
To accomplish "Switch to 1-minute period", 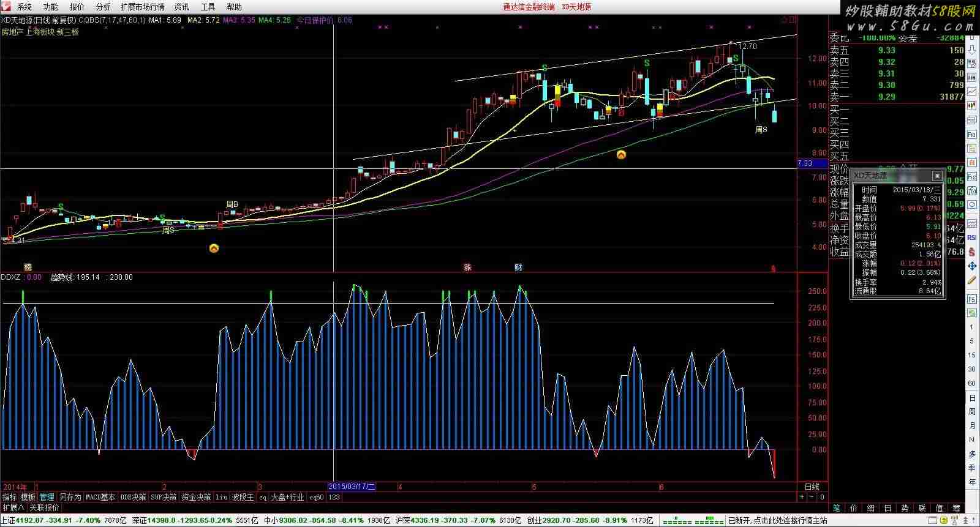I will [x=971, y=327].
